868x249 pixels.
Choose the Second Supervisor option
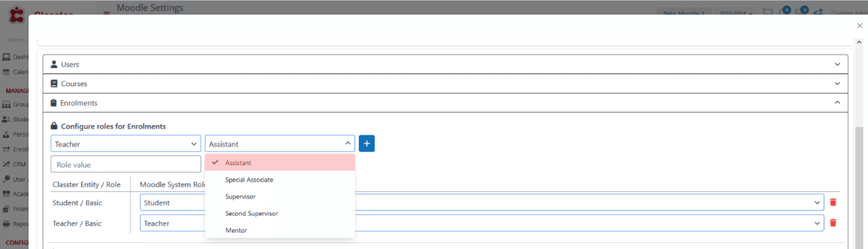[280, 213]
